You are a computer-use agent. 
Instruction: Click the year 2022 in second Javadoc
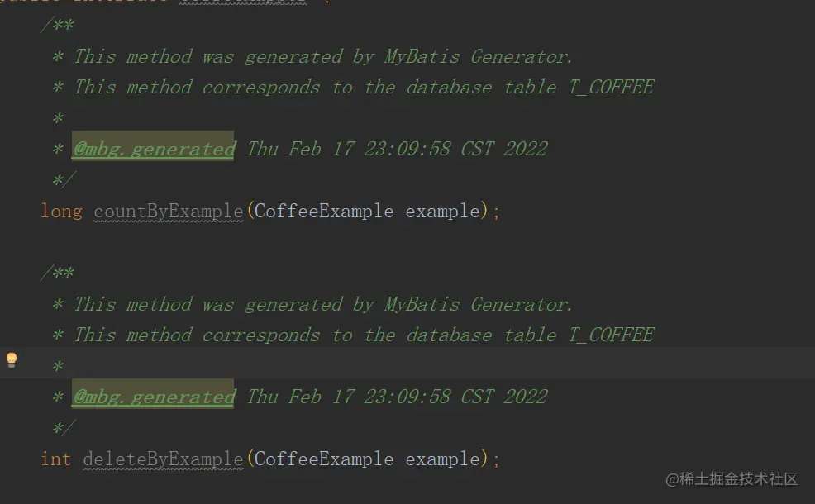pyautogui.click(x=526, y=397)
